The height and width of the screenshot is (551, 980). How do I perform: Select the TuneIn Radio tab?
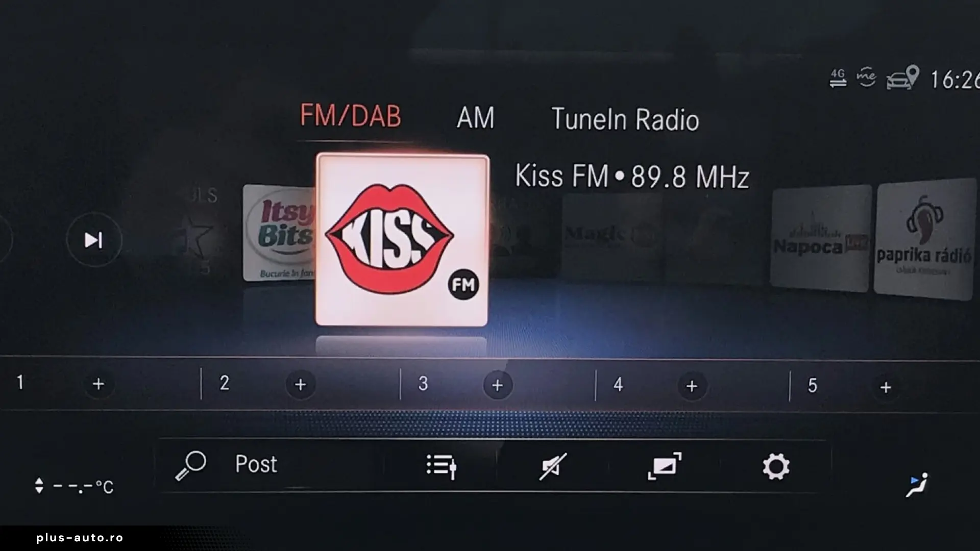tap(625, 119)
